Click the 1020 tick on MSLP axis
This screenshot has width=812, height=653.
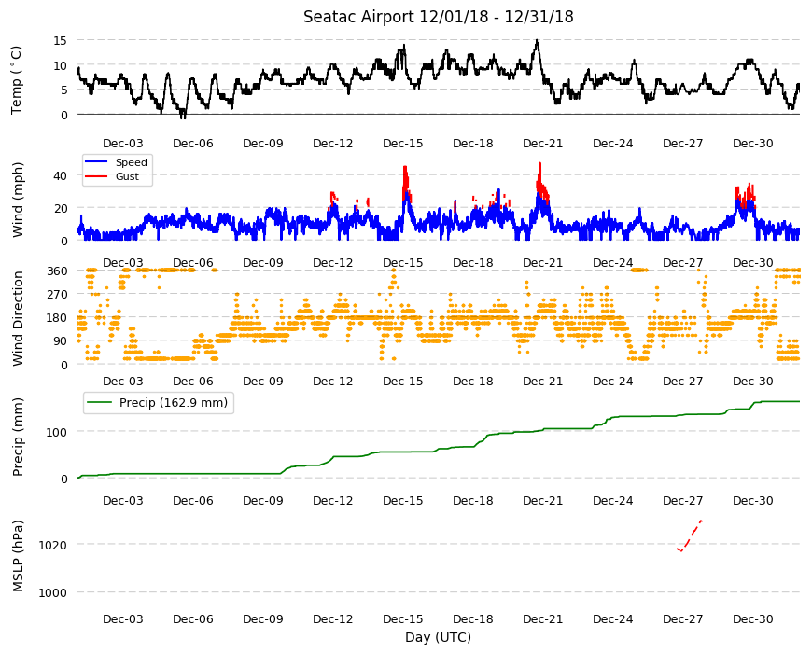coord(53,545)
